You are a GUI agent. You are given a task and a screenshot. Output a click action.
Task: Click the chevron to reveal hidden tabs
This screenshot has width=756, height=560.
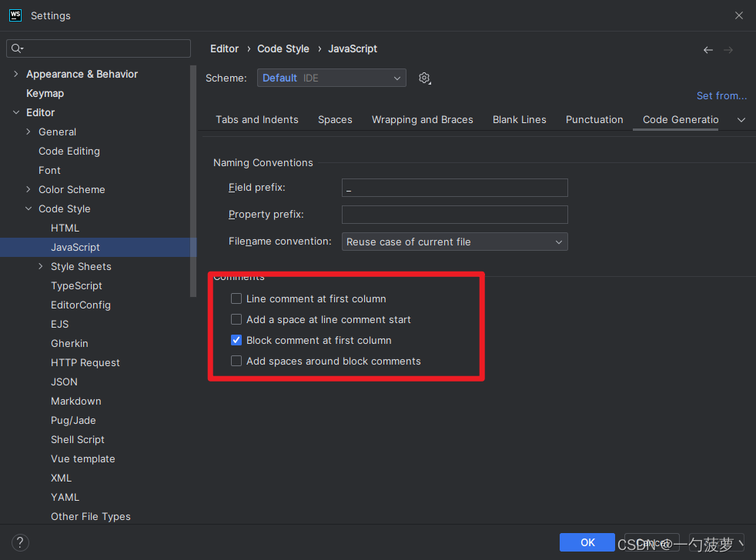tap(741, 120)
